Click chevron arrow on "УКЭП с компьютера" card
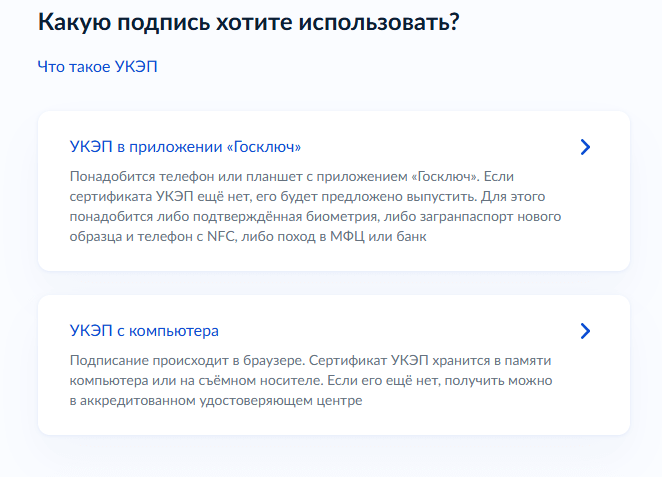Screen dimensions: 662x477 [585, 331]
